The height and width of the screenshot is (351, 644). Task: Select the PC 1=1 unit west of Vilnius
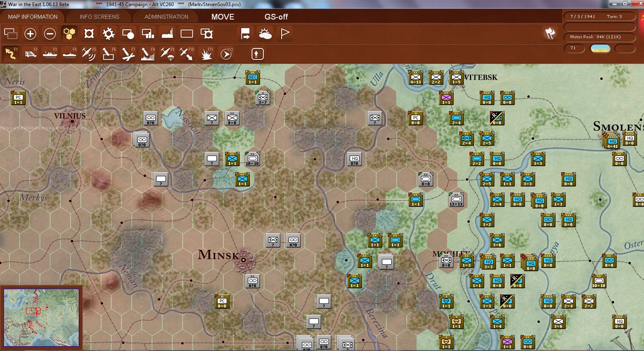pos(18,98)
